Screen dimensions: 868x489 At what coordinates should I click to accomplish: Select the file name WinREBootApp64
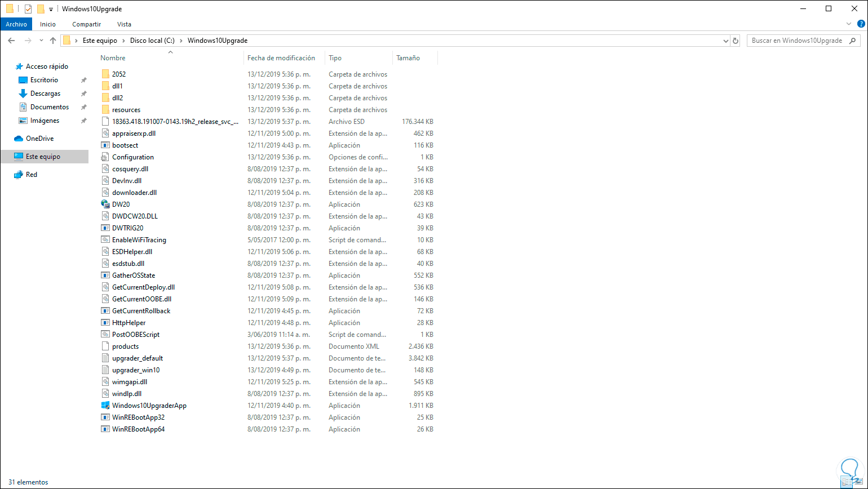tap(138, 429)
